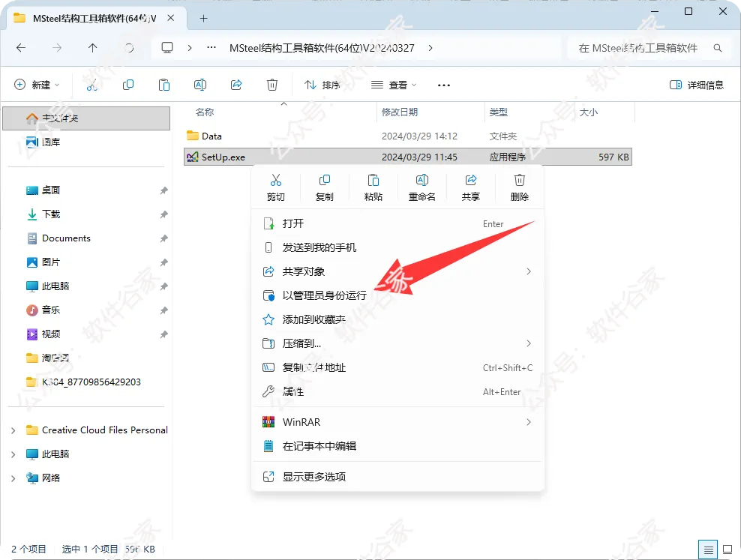741x560 pixels.
Task: Open Documents in sidebar
Action: [x=66, y=238]
